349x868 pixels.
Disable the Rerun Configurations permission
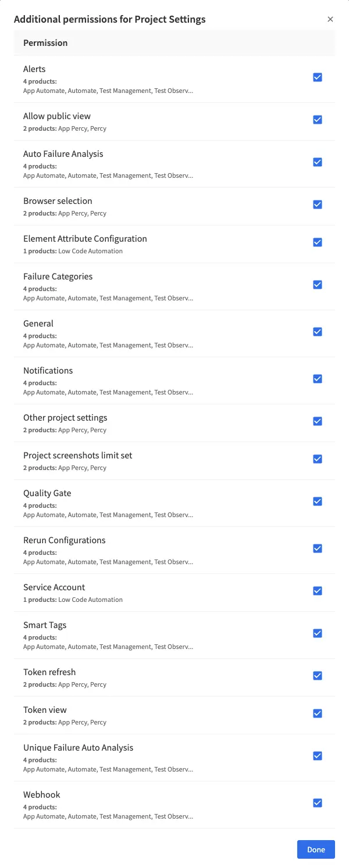(318, 548)
